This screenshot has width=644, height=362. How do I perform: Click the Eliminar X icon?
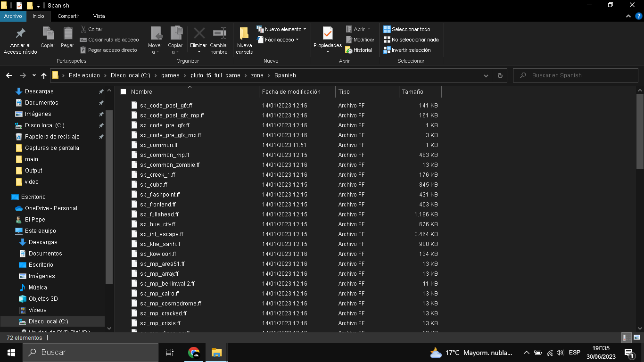pyautogui.click(x=199, y=33)
